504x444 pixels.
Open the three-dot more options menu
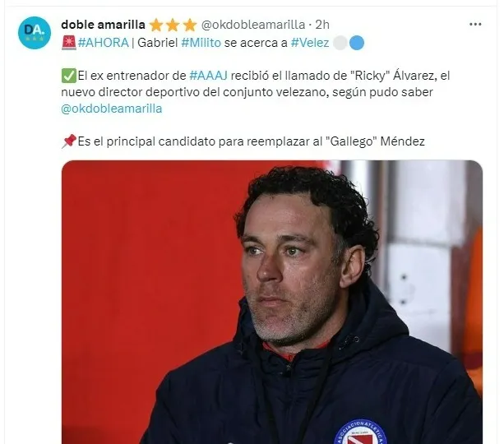tap(475, 25)
